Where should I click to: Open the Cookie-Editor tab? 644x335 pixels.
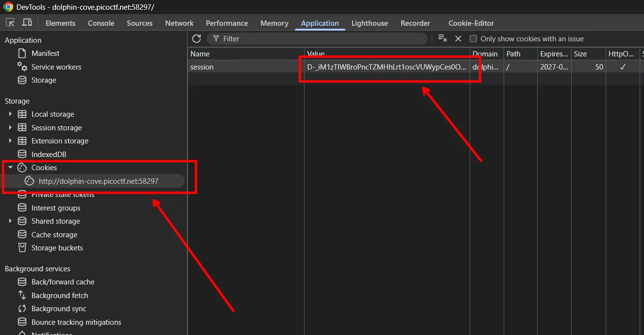pyautogui.click(x=471, y=23)
